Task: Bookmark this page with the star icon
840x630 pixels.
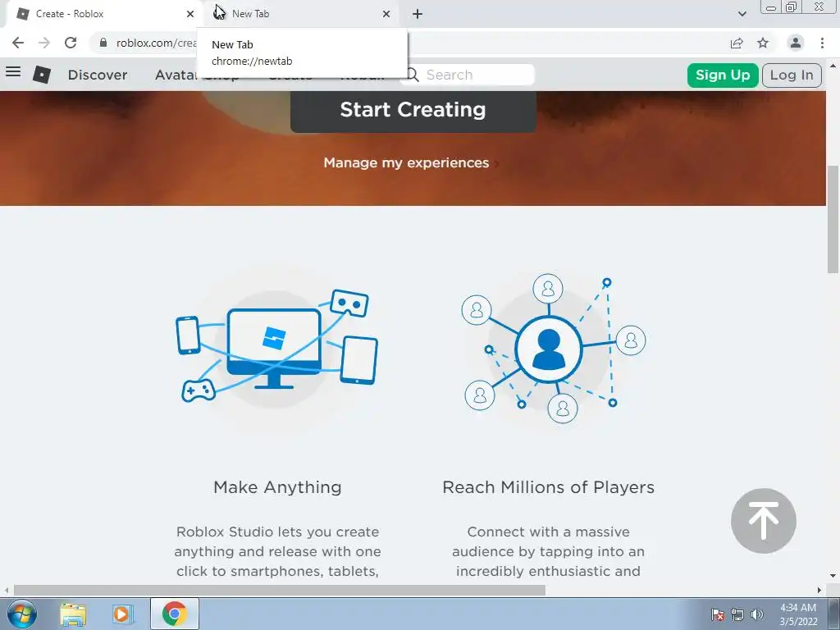Action: pyautogui.click(x=763, y=43)
